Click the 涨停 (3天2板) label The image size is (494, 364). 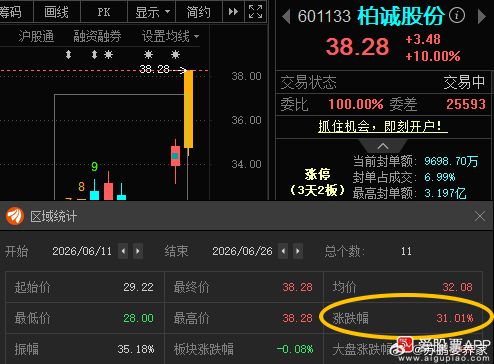click(317, 182)
